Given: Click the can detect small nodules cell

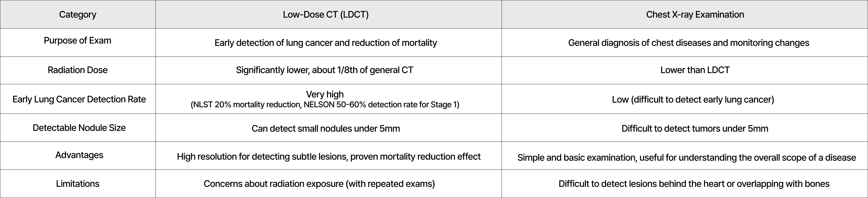Looking at the screenshot, I should point(325,129).
